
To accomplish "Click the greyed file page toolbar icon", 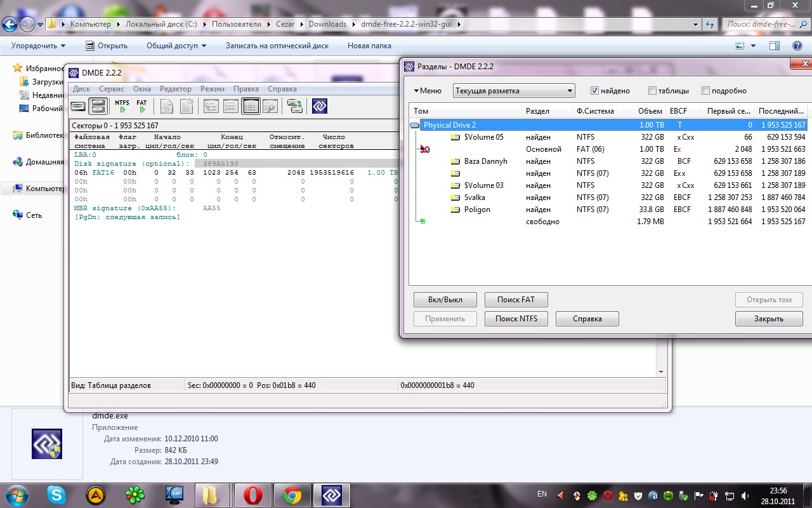I will pos(167,106).
